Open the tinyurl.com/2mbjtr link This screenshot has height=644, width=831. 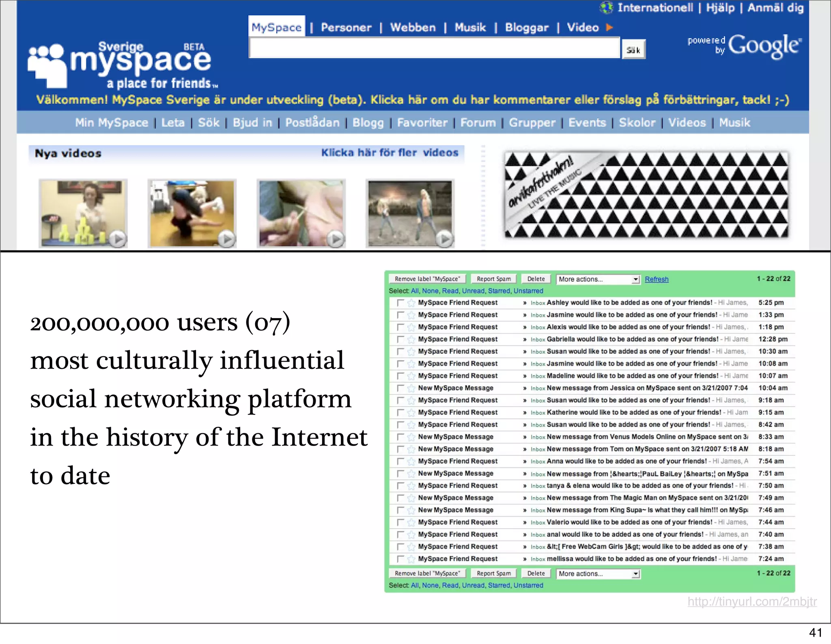(752, 601)
